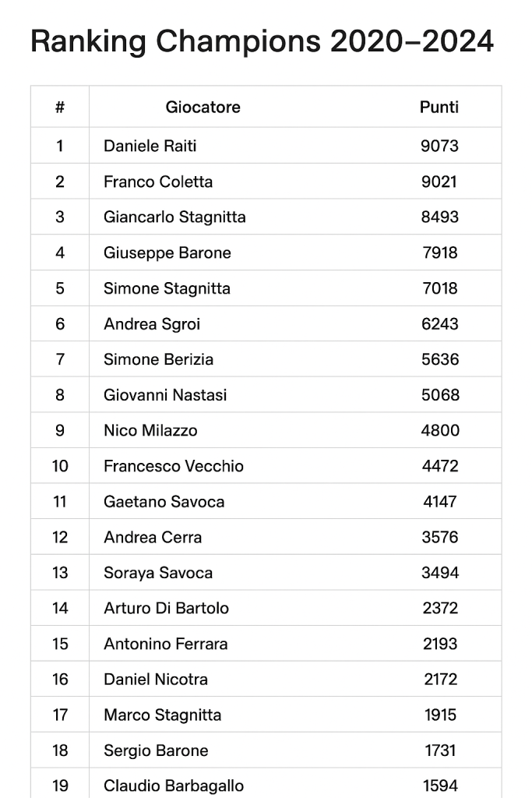The width and height of the screenshot is (532, 798).
Task: Select player Franco Coletta
Action: pyautogui.click(x=158, y=182)
